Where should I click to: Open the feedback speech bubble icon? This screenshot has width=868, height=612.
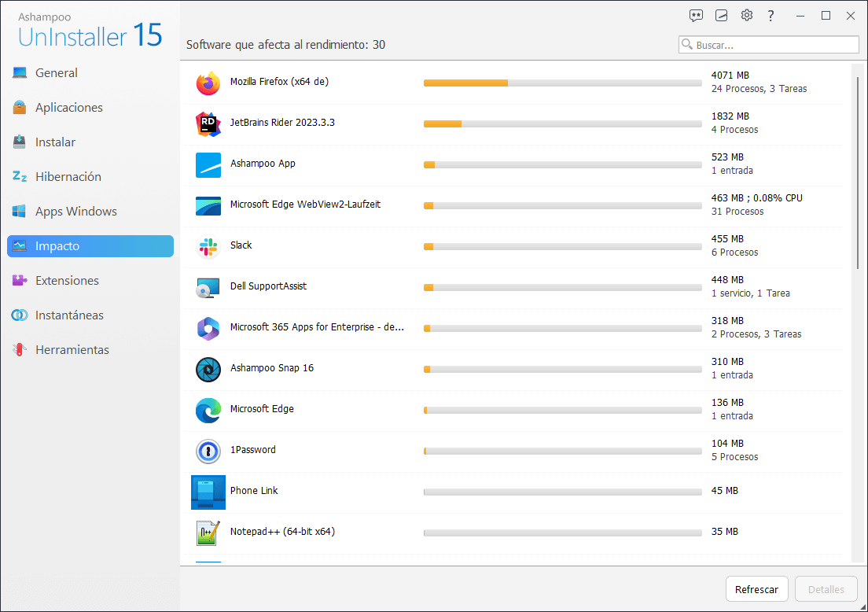point(696,16)
